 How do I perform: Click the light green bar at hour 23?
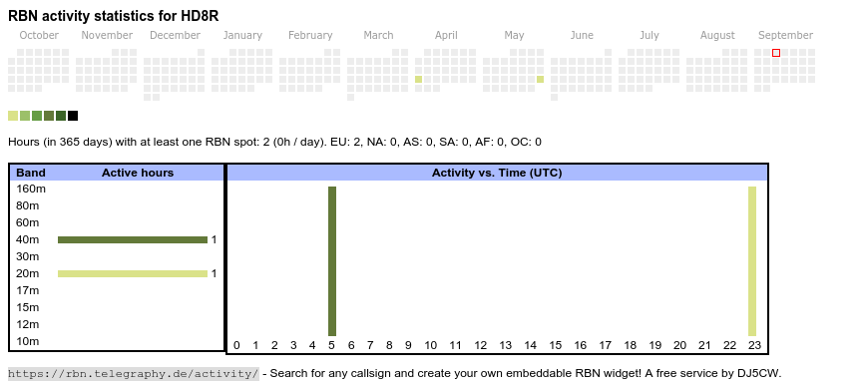pos(751,261)
